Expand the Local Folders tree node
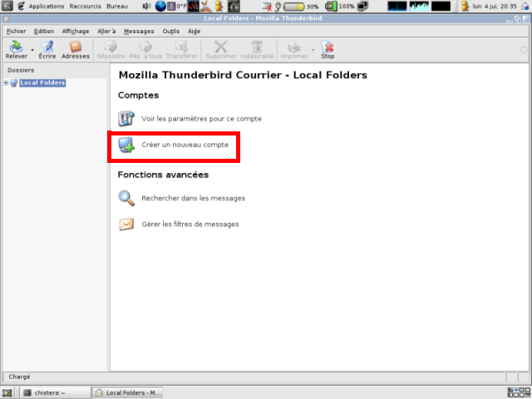Screen dimensions: 532x399 click(x=6, y=83)
